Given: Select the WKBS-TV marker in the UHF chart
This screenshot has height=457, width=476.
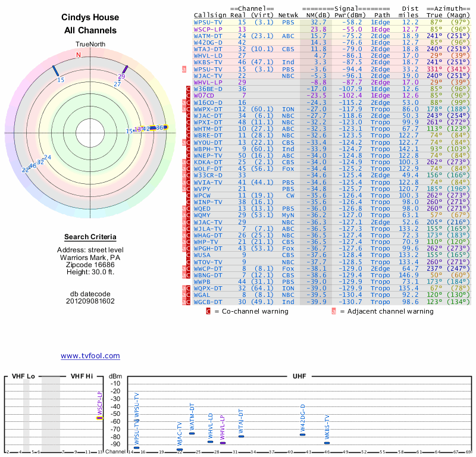Looking at the screenshot, I should (327, 441).
